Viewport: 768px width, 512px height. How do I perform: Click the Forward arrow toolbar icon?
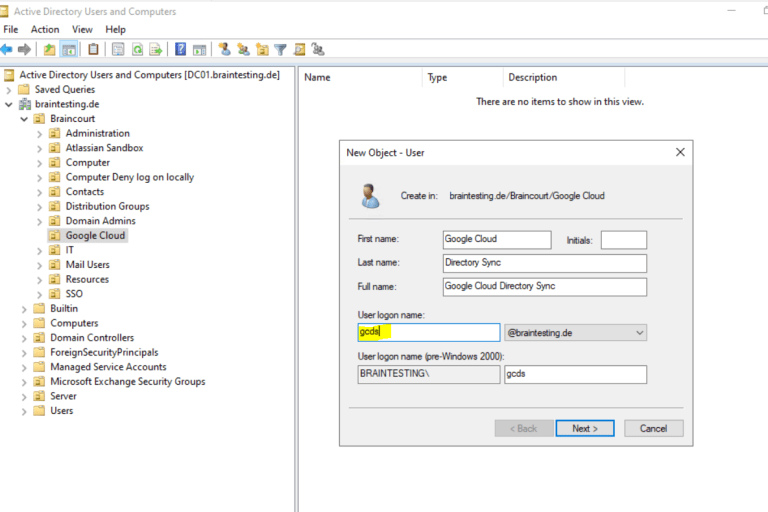point(24,49)
